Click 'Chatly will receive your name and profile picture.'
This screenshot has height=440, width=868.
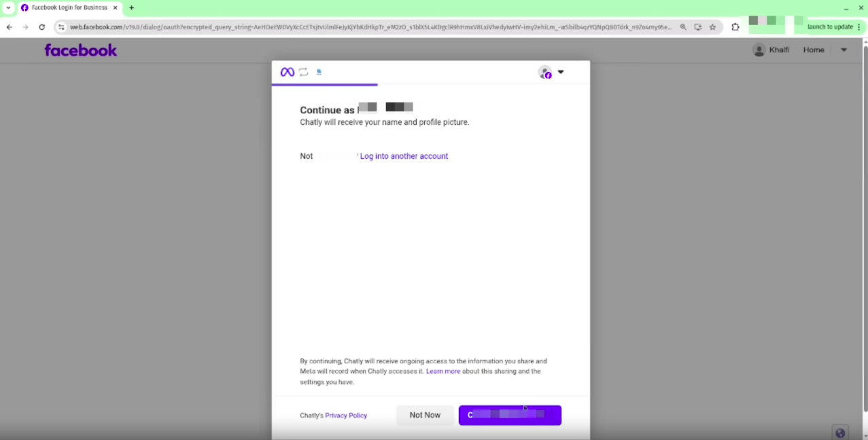pyautogui.click(x=385, y=122)
